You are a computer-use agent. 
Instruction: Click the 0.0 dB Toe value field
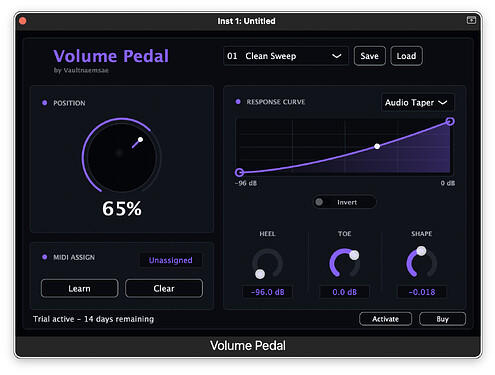coord(344,292)
